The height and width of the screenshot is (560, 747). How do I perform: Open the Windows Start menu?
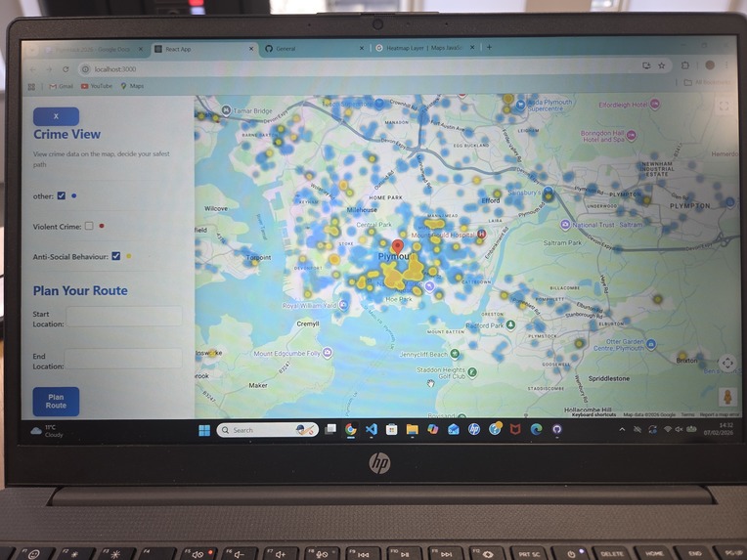[204, 430]
